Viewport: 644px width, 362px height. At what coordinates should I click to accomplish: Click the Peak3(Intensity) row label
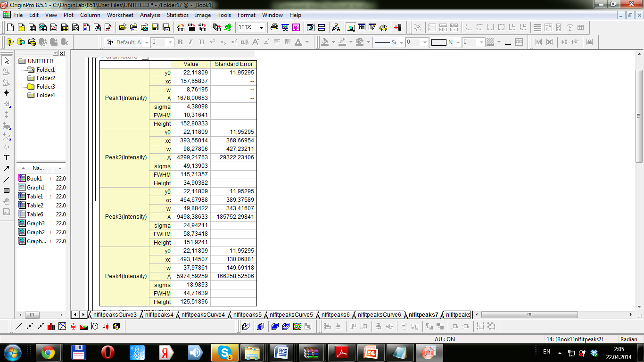pos(125,217)
